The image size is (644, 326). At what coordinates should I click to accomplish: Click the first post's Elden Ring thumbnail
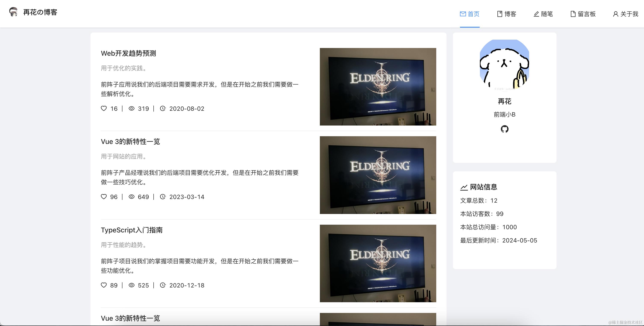point(378,87)
